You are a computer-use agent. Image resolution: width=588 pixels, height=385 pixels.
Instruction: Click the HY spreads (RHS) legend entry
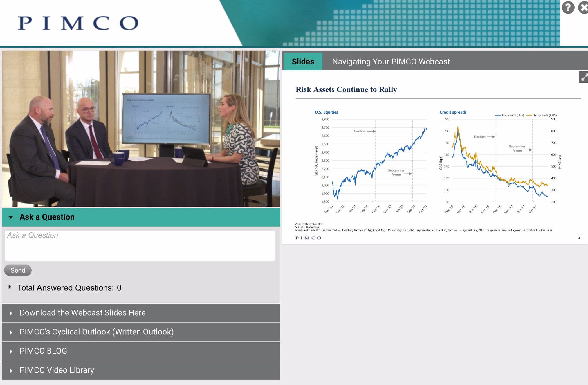541,115
